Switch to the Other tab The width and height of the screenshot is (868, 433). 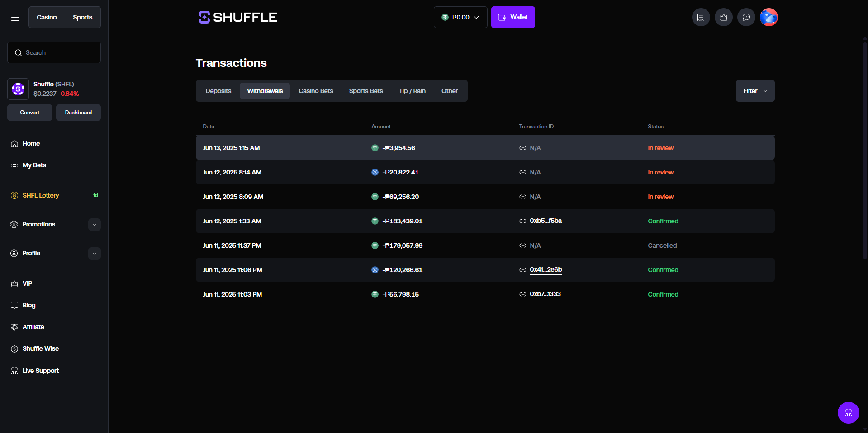(450, 91)
